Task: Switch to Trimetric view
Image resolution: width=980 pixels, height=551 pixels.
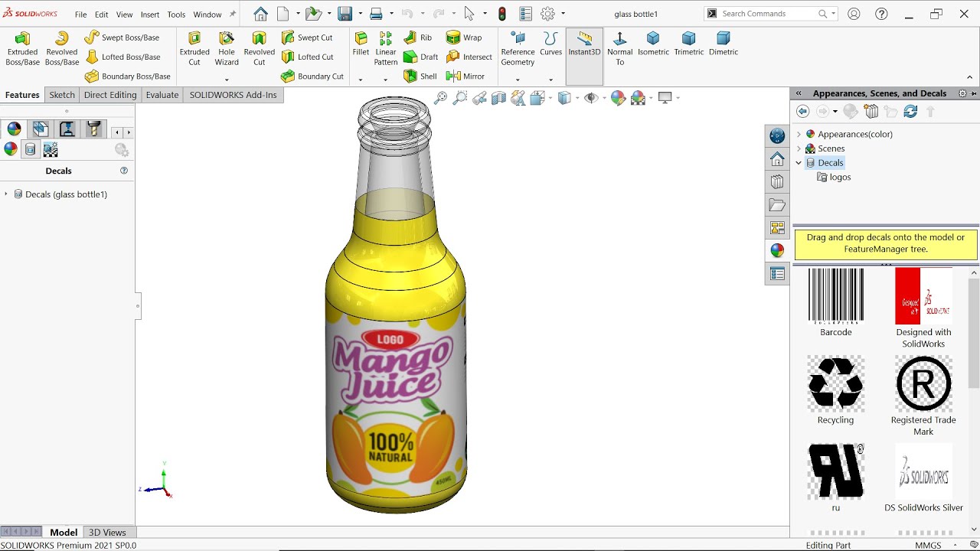Action: click(689, 44)
